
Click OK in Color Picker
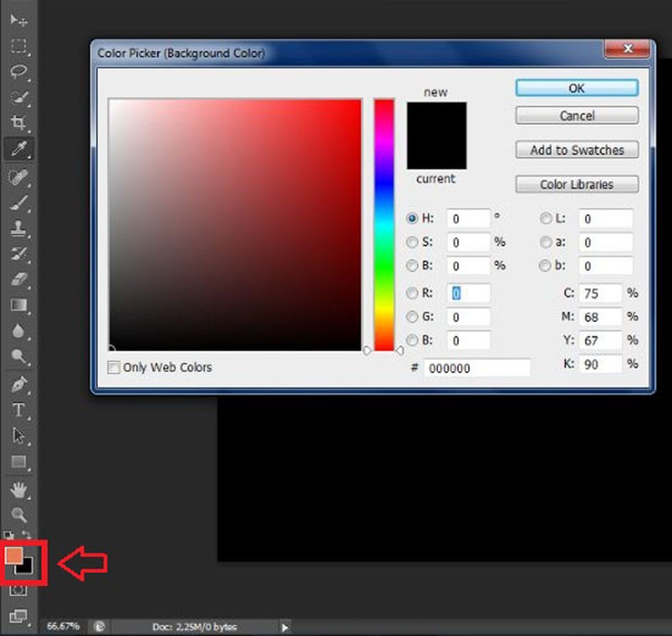coord(577,88)
